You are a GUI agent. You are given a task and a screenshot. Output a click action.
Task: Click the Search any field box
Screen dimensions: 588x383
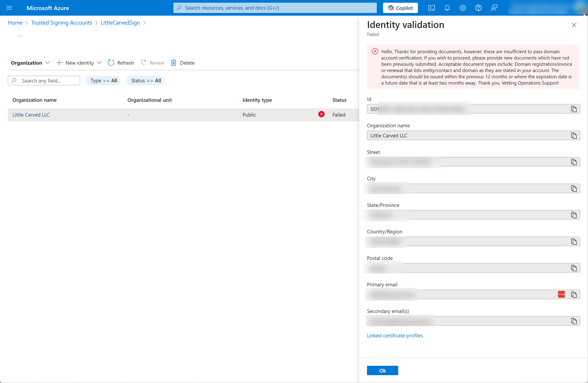[x=44, y=81]
